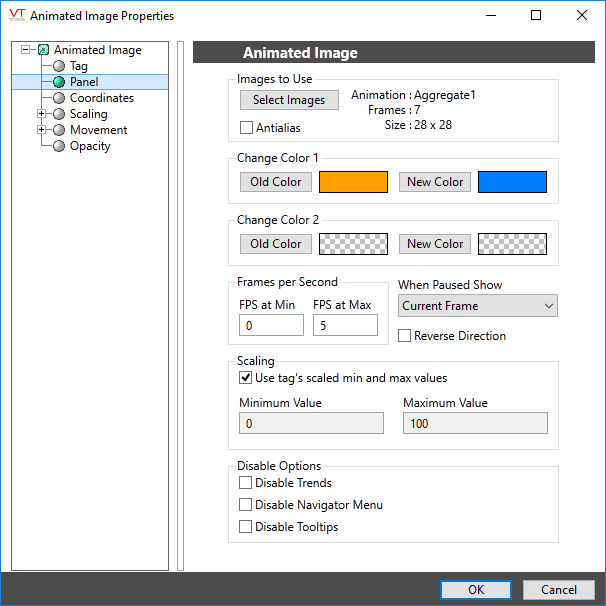606x606 pixels.
Task: Click the Coordinates node sphere icon
Action: tap(59, 98)
